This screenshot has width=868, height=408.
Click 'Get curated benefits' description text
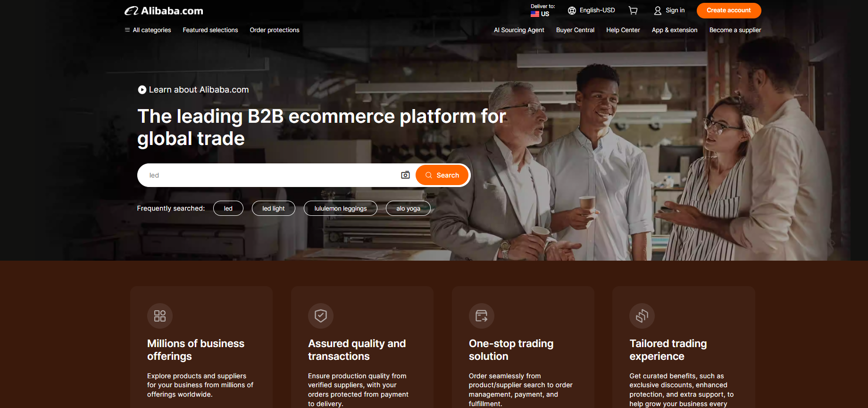[x=682, y=390]
